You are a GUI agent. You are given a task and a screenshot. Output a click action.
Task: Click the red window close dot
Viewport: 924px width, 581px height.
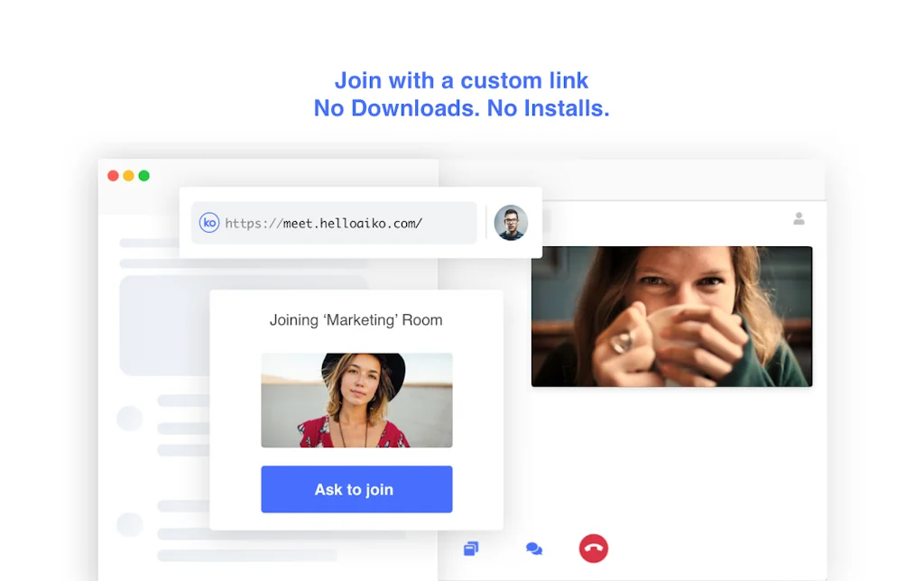(x=114, y=176)
